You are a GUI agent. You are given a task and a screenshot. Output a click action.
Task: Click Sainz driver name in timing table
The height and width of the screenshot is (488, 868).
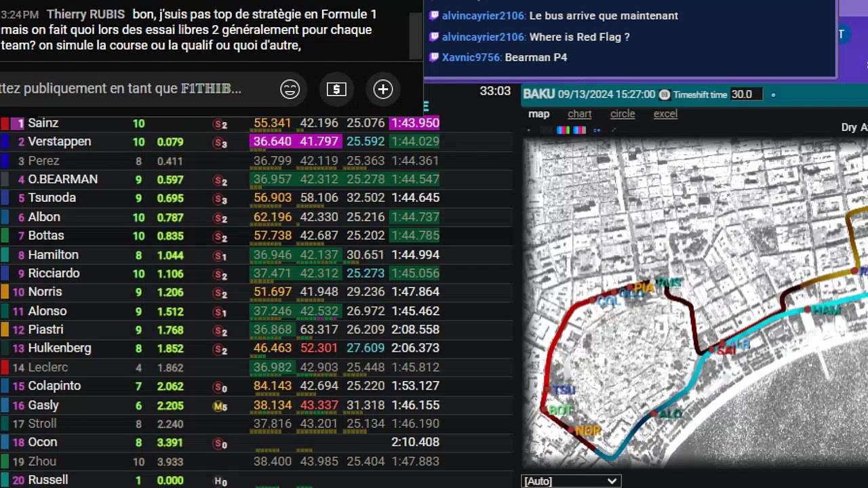coord(43,123)
